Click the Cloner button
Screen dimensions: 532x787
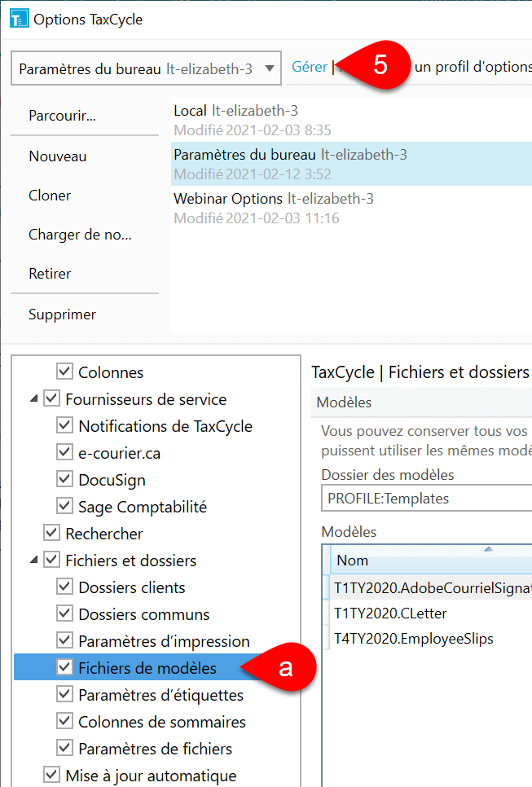coord(50,196)
